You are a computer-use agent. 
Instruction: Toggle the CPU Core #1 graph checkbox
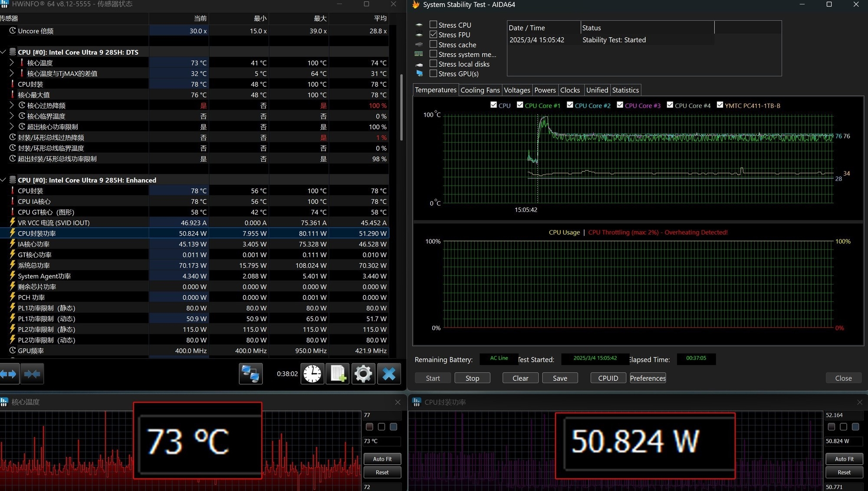(x=520, y=105)
